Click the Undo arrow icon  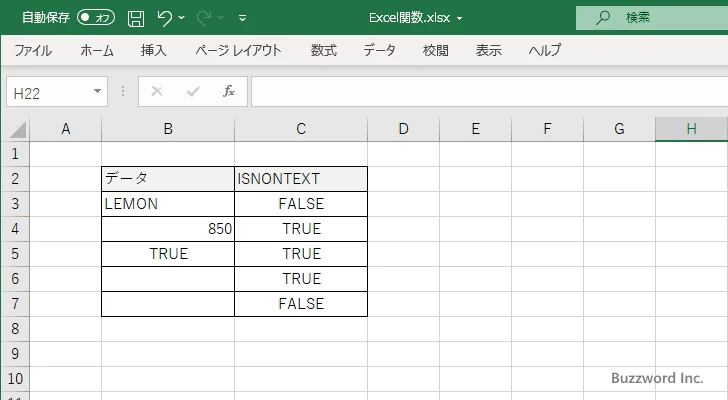(164, 18)
